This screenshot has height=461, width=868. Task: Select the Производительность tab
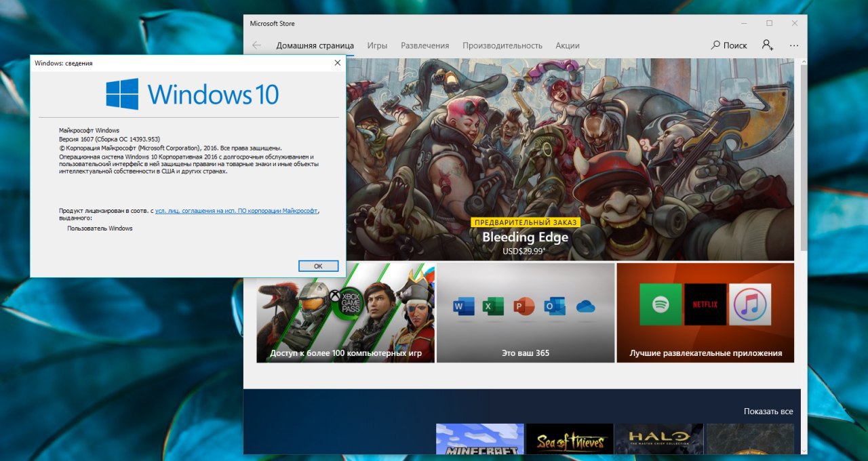(x=502, y=45)
